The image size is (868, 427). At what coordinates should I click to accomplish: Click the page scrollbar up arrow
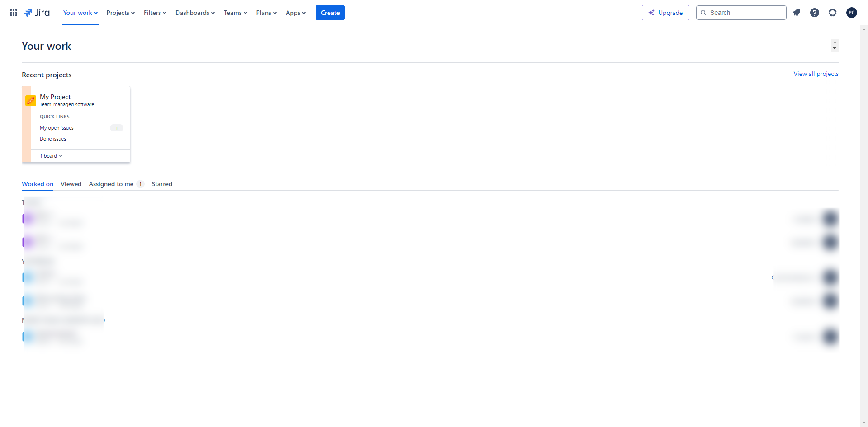[864, 29]
